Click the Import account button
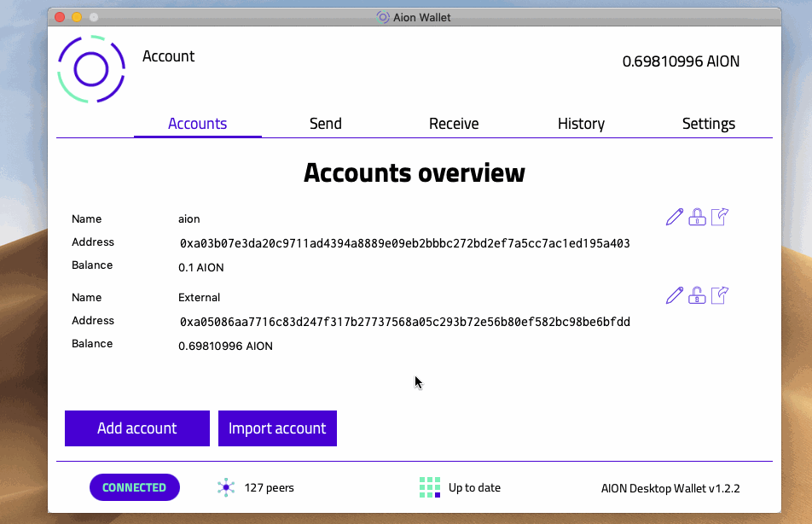 [277, 428]
